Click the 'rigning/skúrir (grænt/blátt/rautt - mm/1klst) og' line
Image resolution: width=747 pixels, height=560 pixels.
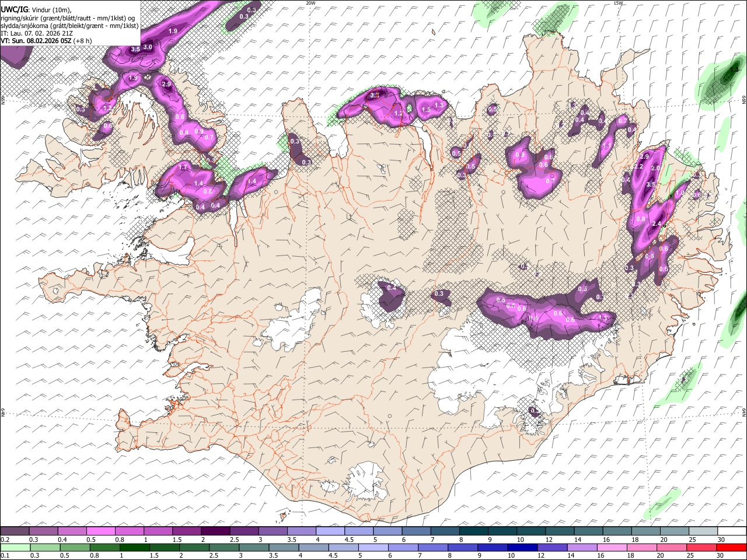pyautogui.click(x=68, y=18)
